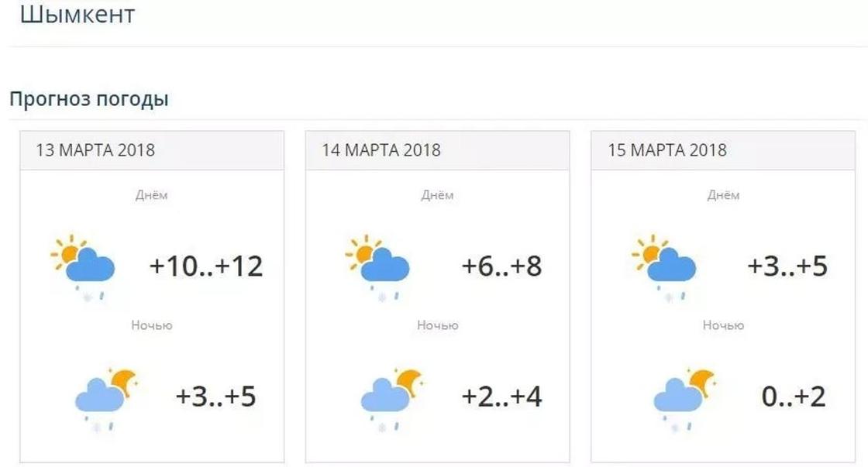Click the 13 March nighttime weather icon
Viewport: 868px width, 467px height.
[106, 399]
